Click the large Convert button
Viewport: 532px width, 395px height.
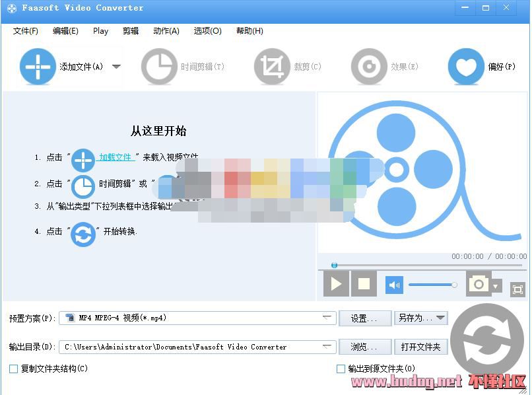click(487, 340)
